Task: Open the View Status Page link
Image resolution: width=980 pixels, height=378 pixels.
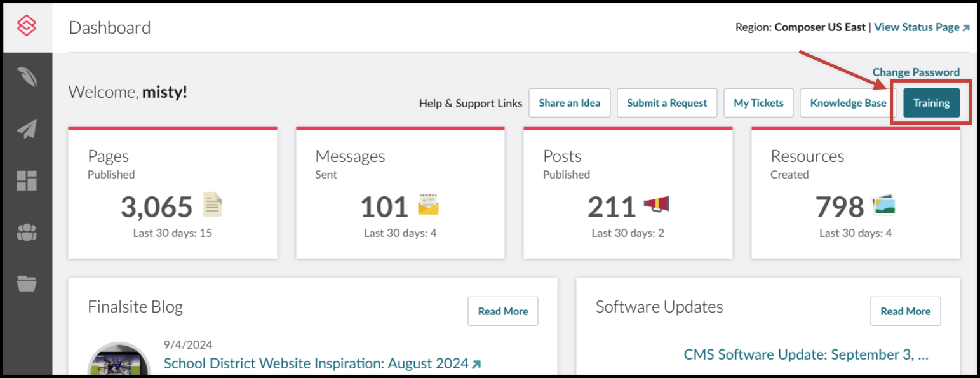Action: coord(922,27)
